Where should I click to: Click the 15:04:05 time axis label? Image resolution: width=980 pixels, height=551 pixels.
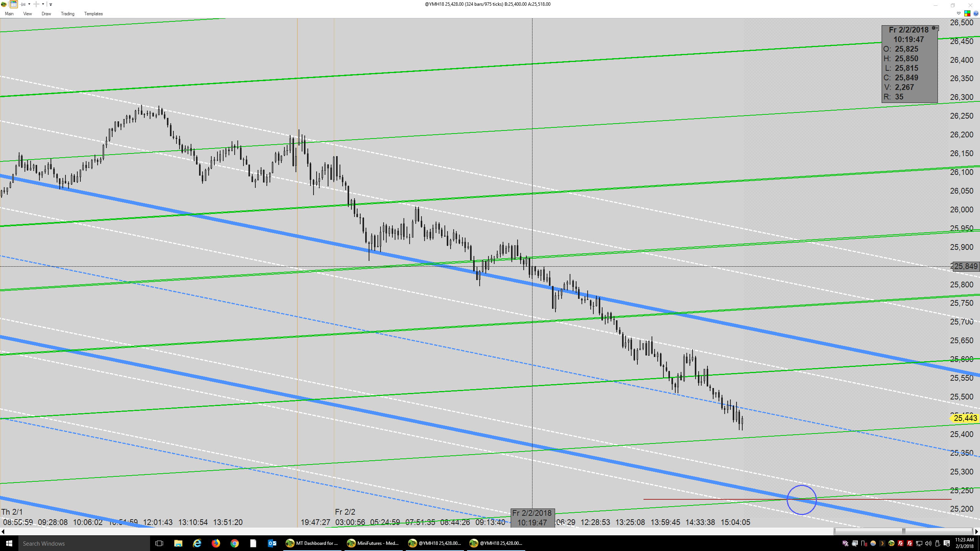click(735, 522)
